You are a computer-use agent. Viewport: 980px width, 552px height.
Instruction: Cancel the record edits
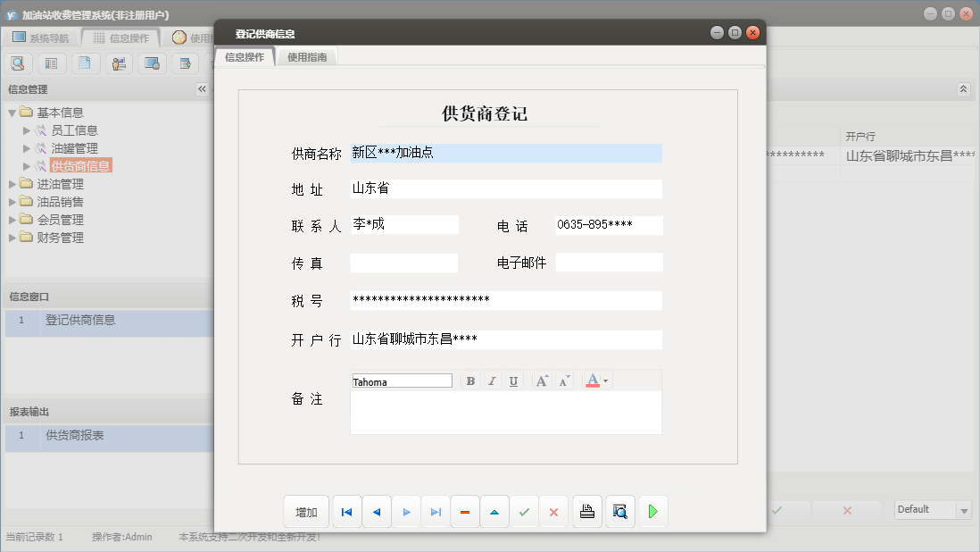553,511
